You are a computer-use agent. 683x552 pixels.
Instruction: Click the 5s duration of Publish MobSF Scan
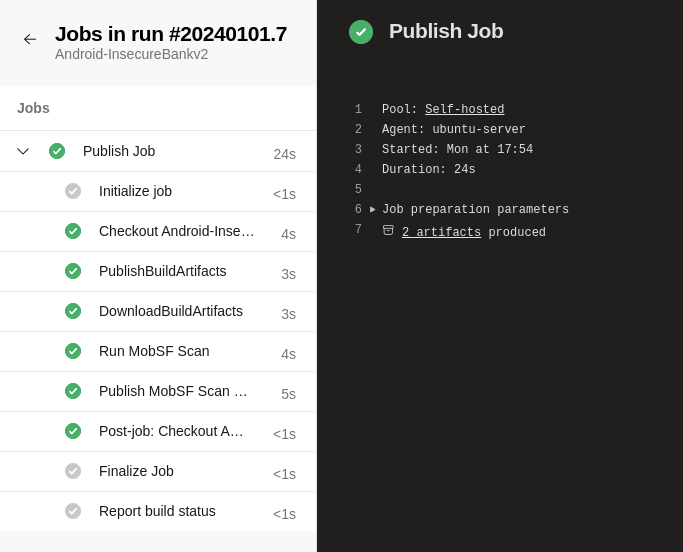coord(288,394)
